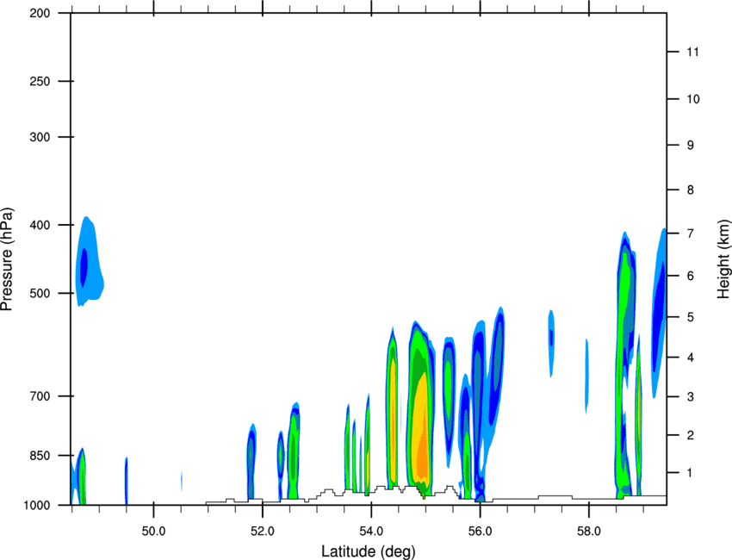
Task: Click the 52.0 latitude tick label
Action: pos(263,532)
